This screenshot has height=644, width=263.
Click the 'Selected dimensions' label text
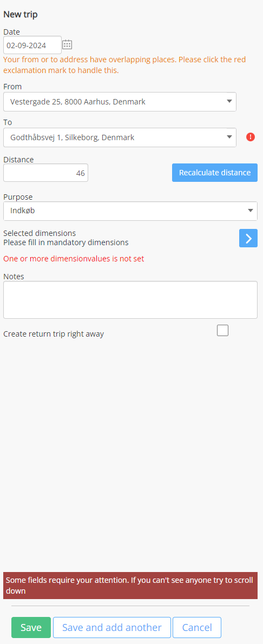(40, 233)
